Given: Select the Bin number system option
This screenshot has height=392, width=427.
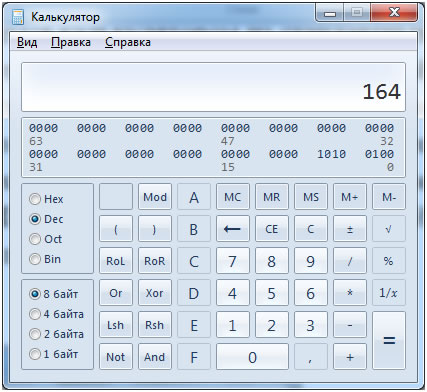Looking at the screenshot, I should click(x=35, y=259).
